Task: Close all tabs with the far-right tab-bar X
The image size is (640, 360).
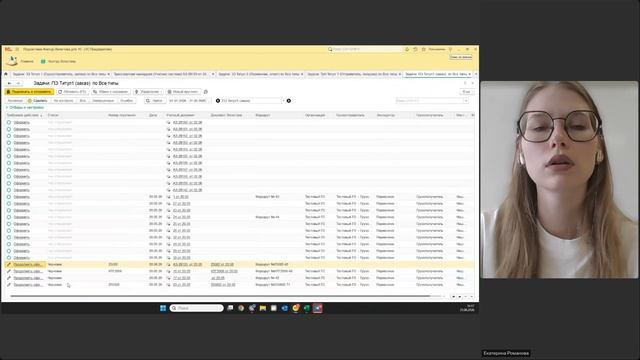Action: tap(476, 74)
